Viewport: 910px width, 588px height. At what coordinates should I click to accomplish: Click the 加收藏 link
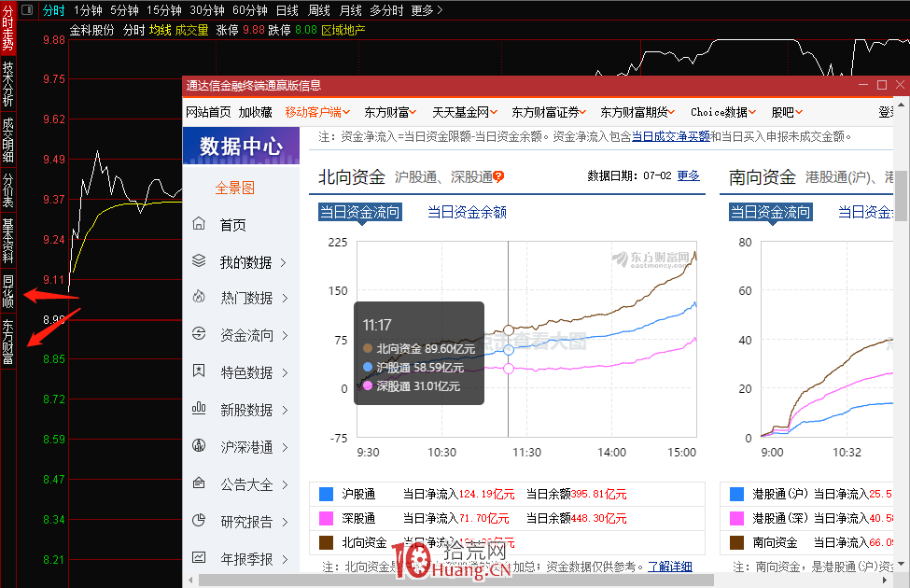(256, 112)
